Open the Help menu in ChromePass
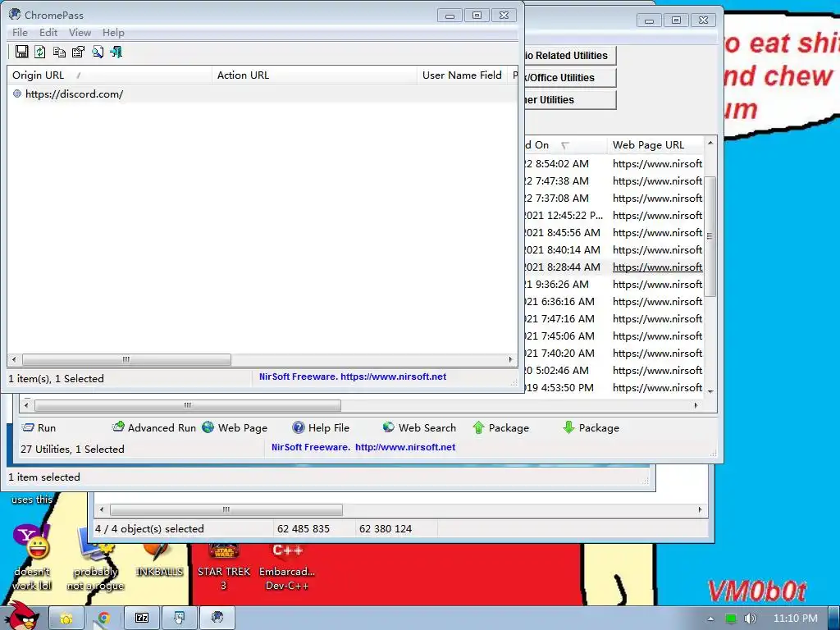This screenshot has width=840, height=630. pyautogui.click(x=113, y=33)
